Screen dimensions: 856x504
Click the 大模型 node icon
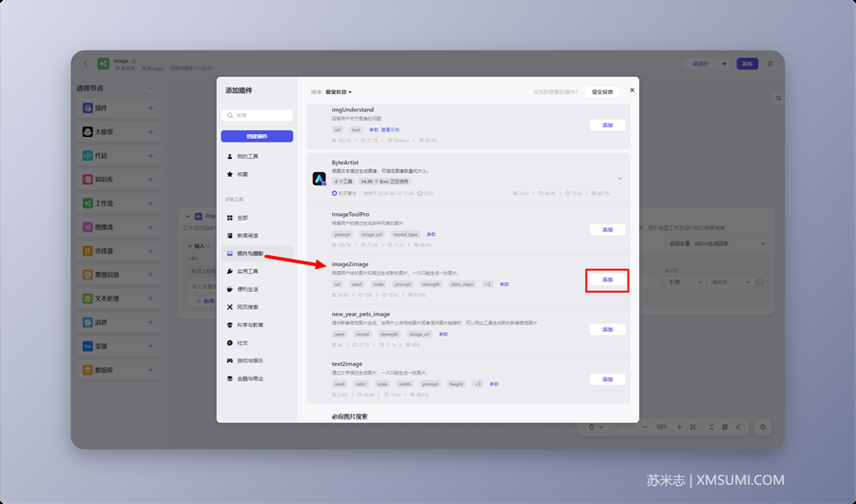[x=88, y=132]
